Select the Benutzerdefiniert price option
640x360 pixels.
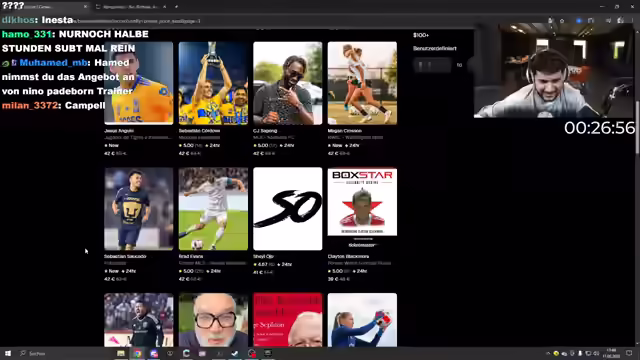tap(435, 48)
